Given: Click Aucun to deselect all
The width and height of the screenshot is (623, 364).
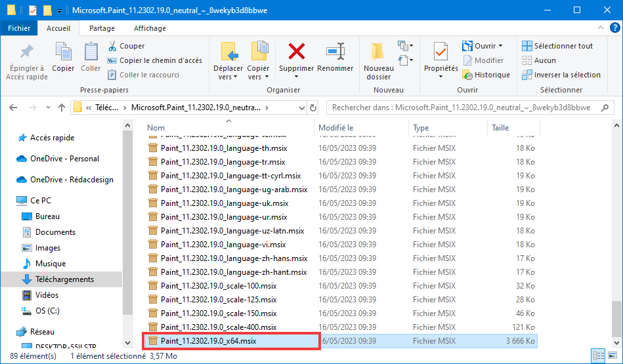Looking at the screenshot, I should coord(539,60).
